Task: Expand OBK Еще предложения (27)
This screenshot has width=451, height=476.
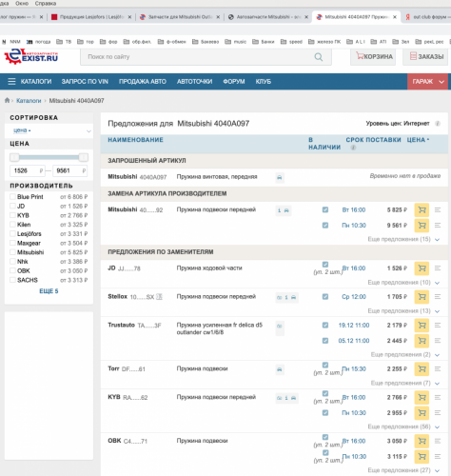Action: [403, 470]
